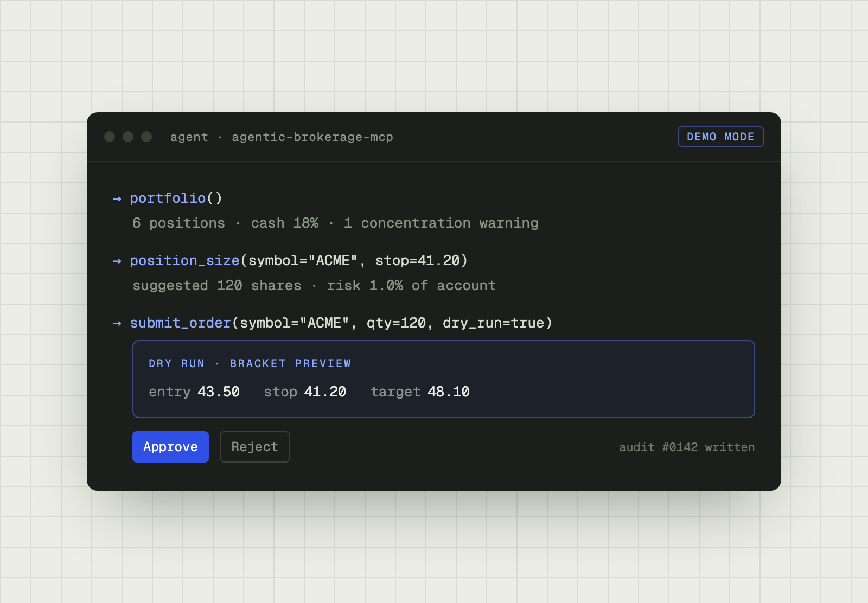Viewport: 868px width, 603px height.
Task: Click the entry value 43.50
Action: pos(219,392)
